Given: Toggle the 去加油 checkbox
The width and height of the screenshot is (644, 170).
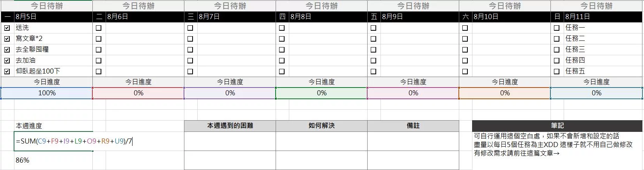Looking at the screenshot, I should (7, 61).
